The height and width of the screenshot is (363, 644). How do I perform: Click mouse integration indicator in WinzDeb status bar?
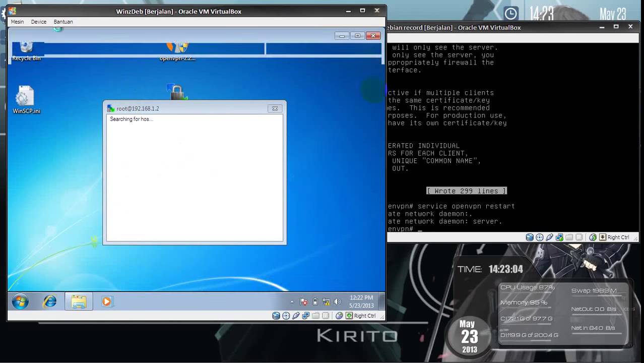click(339, 316)
